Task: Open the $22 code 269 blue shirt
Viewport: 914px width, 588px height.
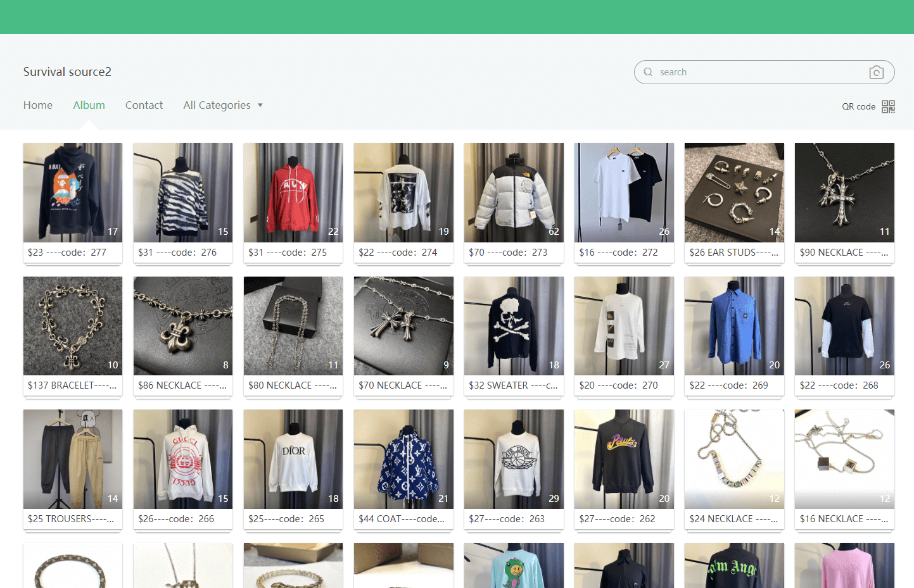Action: [x=734, y=326]
